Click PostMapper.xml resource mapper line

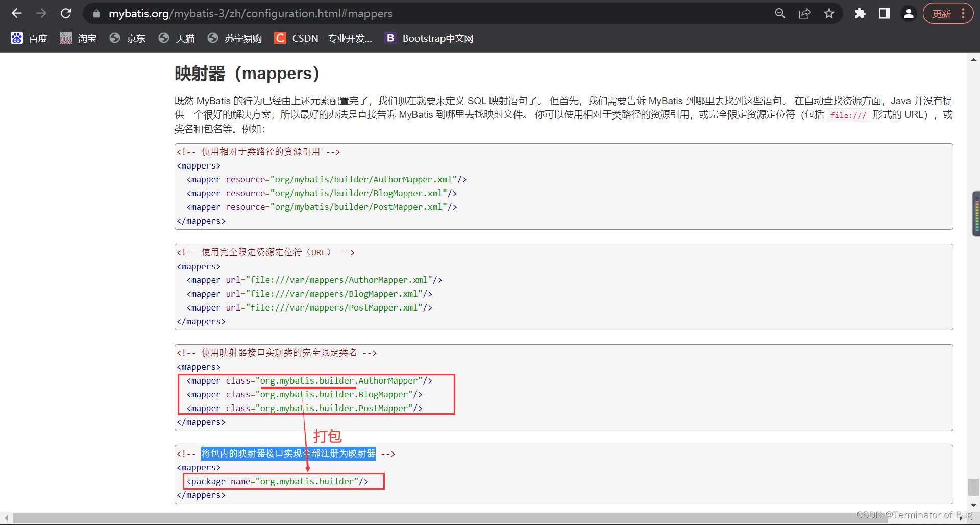(x=322, y=207)
